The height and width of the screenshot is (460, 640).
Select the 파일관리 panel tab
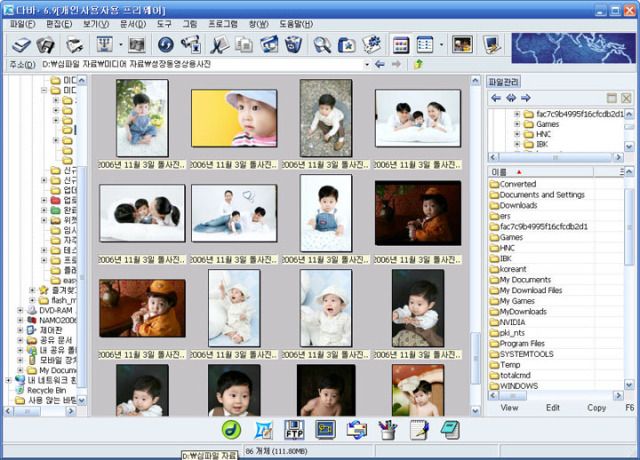point(503,82)
